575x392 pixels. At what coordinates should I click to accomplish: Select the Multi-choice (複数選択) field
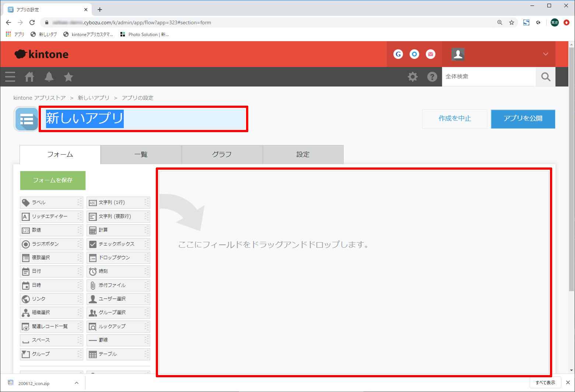pos(52,258)
